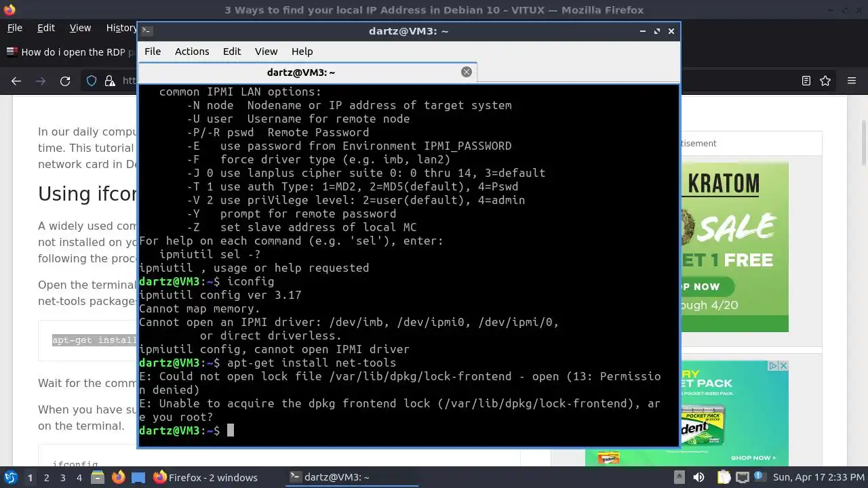
Task: Bookmark this page with the star icon
Action: click(x=825, y=81)
